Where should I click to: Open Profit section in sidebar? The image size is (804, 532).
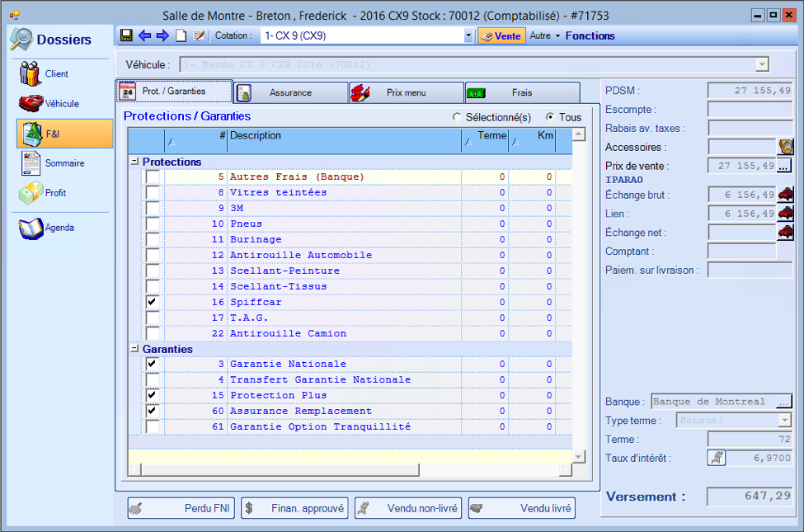point(43,193)
